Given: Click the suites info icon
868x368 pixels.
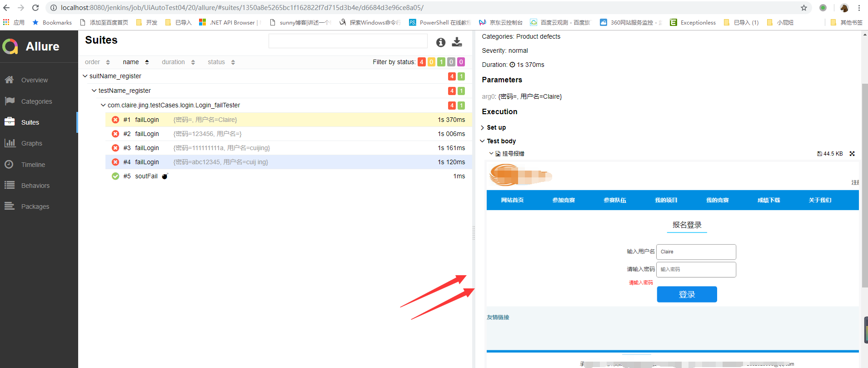Looking at the screenshot, I should pos(440,42).
